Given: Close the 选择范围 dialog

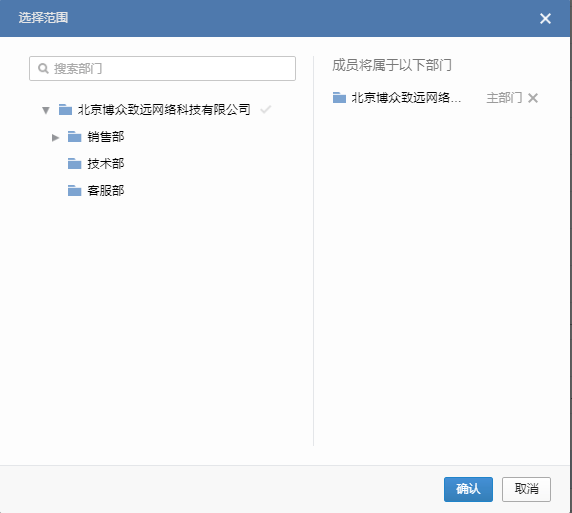Looking at the screenshot, I should (x=545, y=18).
